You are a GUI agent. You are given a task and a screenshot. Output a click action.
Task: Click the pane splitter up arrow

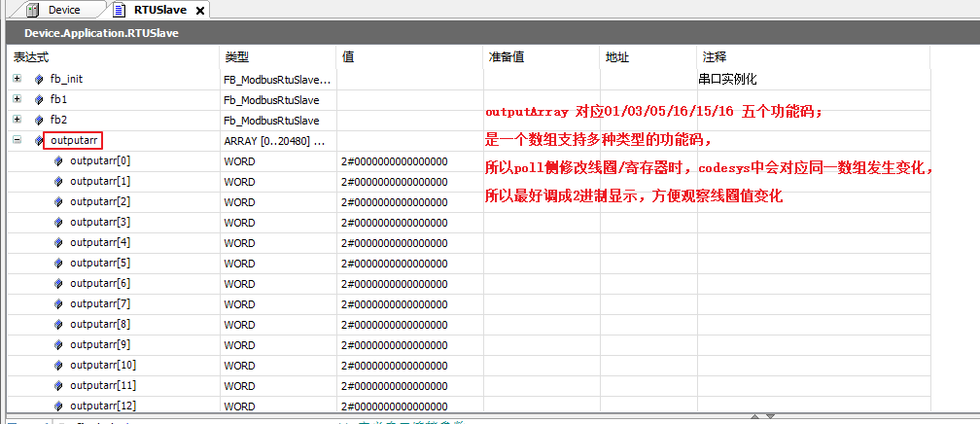pyautogui.click(x=755, y=416)
